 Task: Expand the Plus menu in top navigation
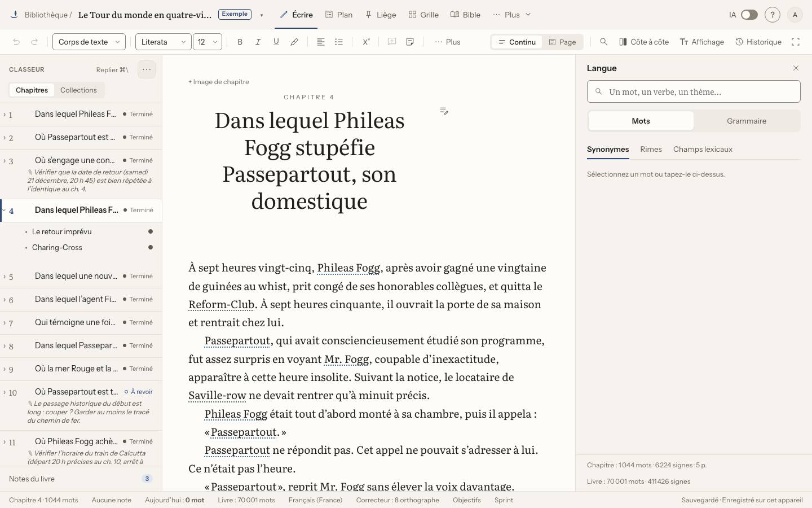(512, 15)
